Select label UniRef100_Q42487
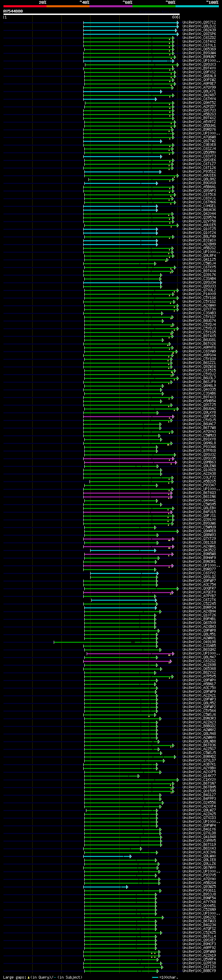Screen dimensions: 222x980 (199, 95)
